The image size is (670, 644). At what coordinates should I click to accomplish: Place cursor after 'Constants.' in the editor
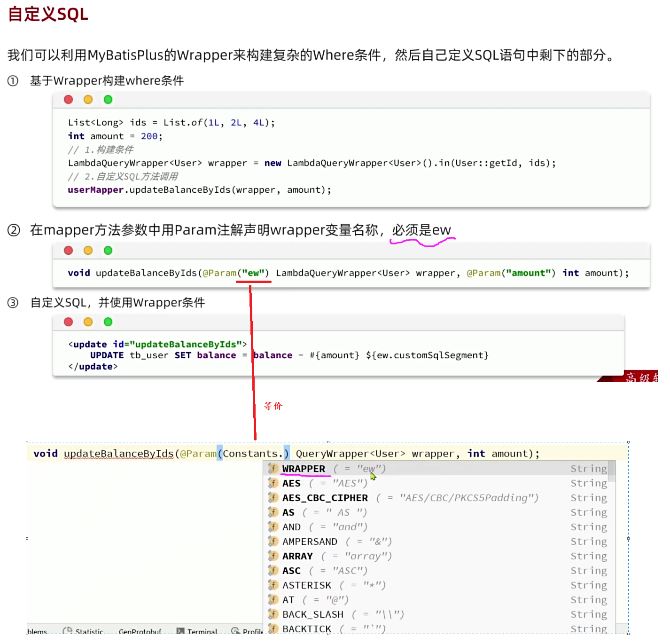[x=283, y=454]
